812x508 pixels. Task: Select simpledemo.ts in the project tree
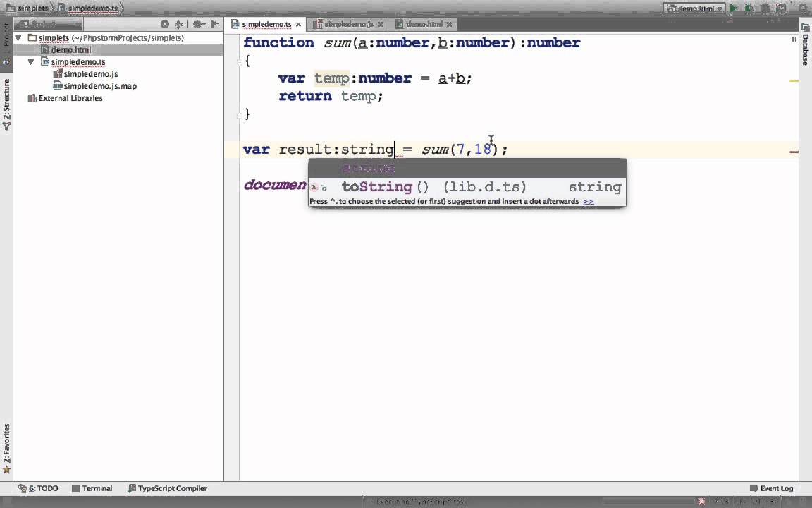pyautogui.click(x=78, y=61)
